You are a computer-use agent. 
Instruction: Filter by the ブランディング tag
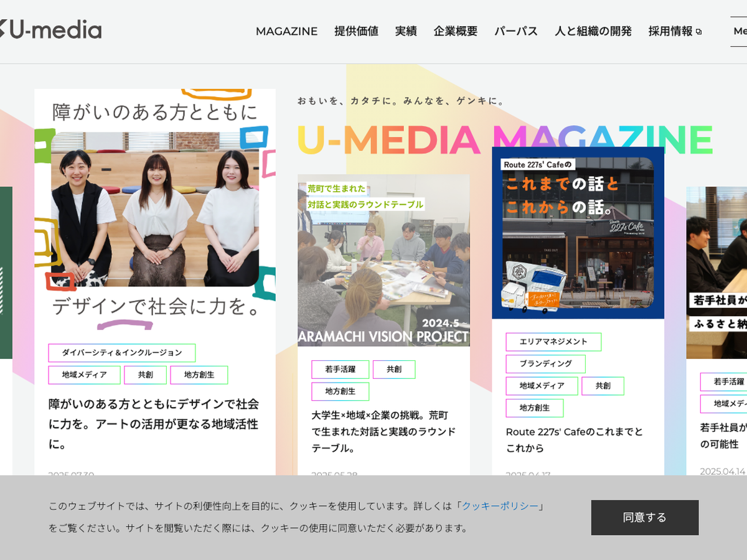[545, 363]
